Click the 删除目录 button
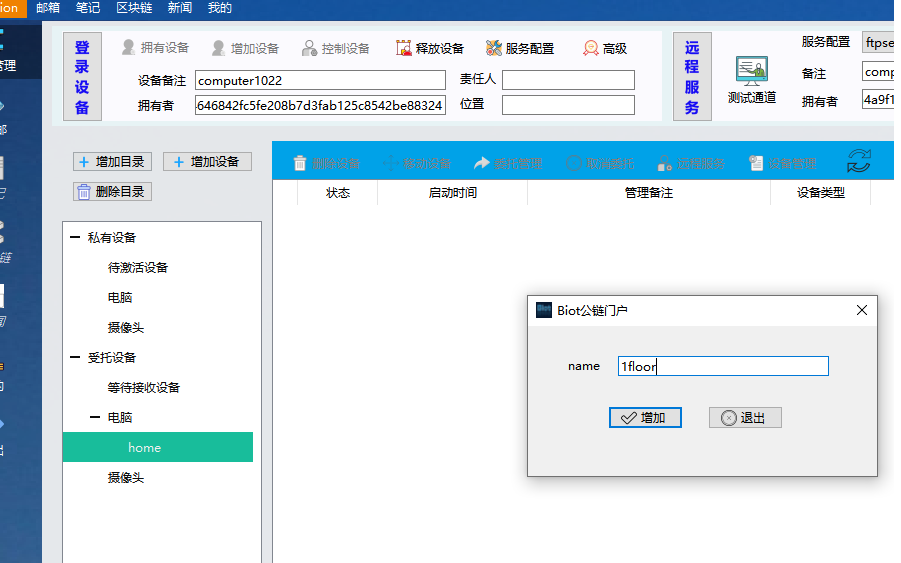The image size is (901, 563). (112, 192)
